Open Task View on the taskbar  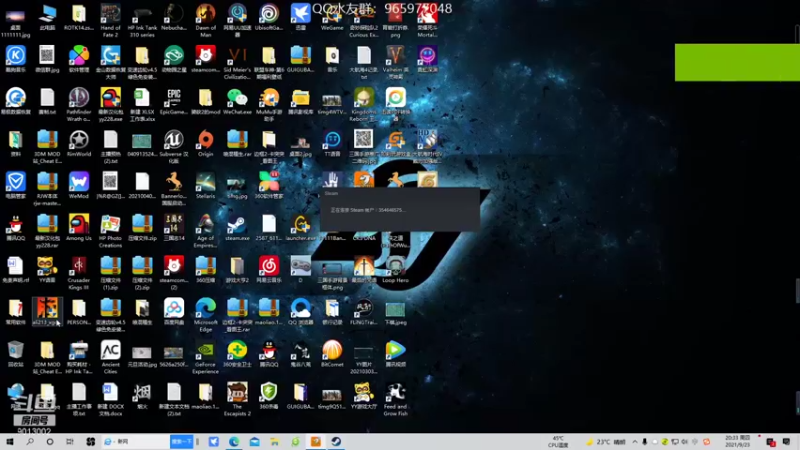[70, 442]
